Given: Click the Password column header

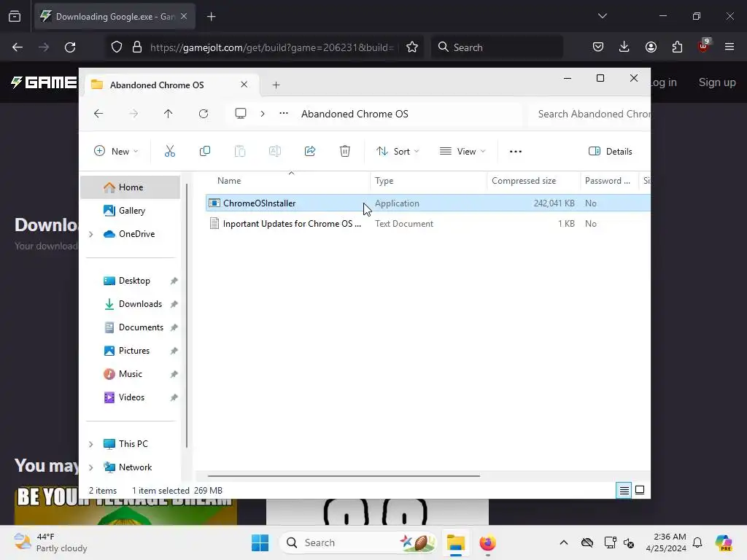Looking at the screenshot, I should (608, 181).
